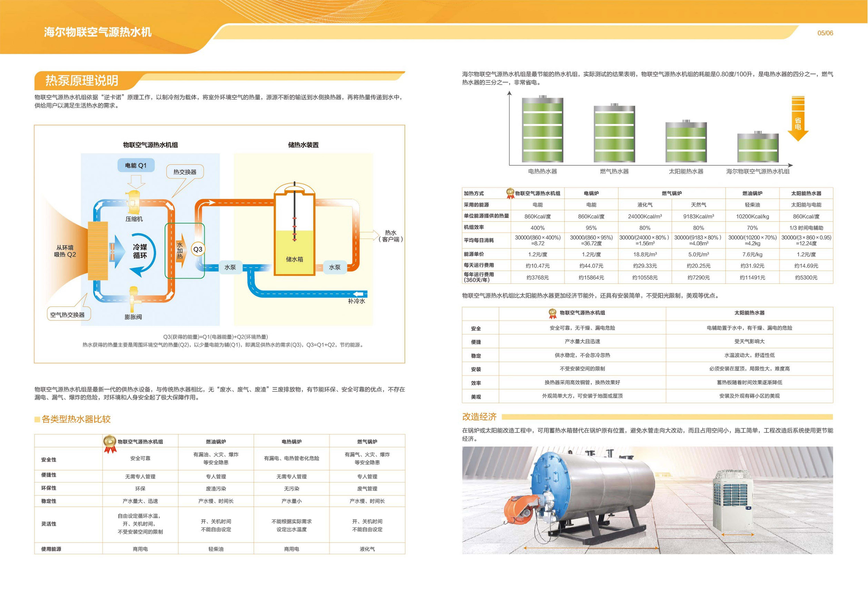Image resolution: width=868 pixels, height=593 pixels.
Task: Click the 废气管理 cell
Action: pos(367,488)
